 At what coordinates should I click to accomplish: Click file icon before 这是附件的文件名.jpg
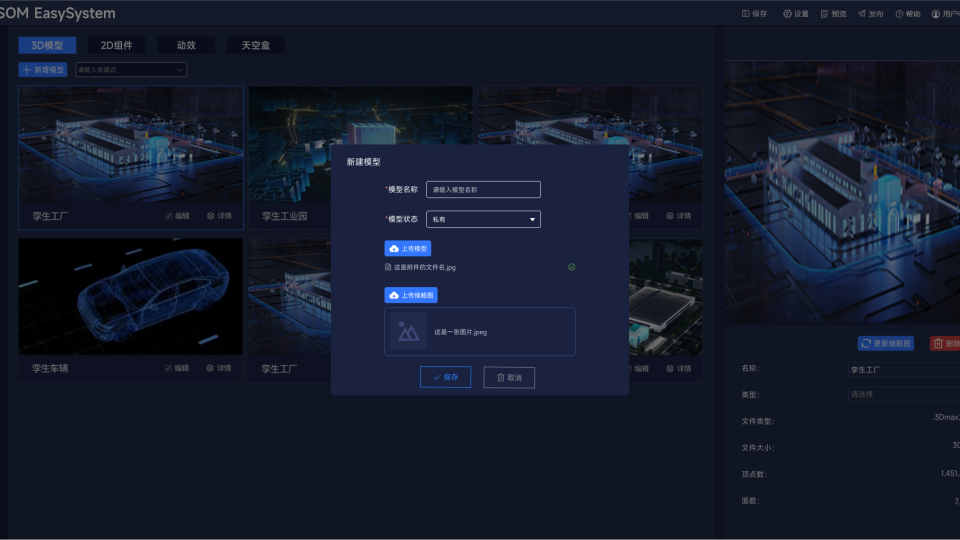388,267
